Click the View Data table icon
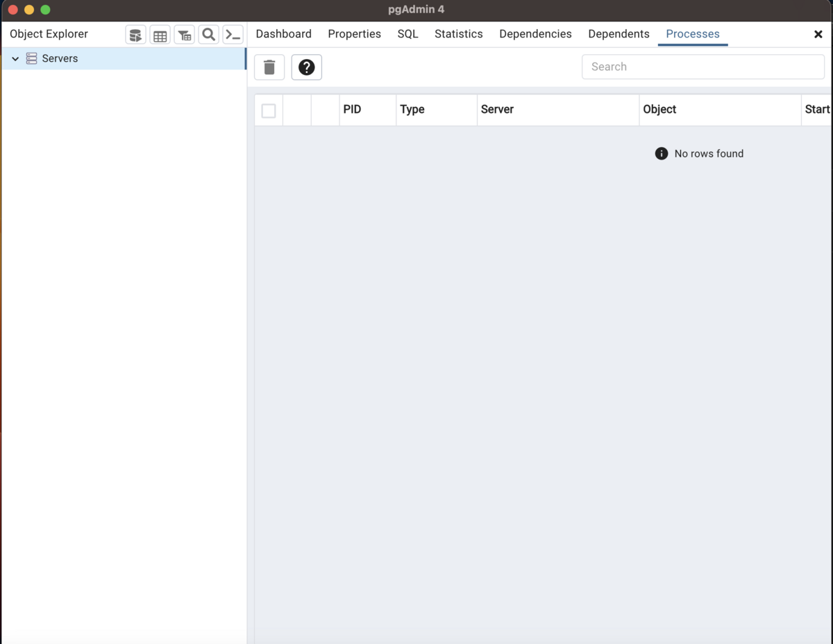 coord(160,35)
